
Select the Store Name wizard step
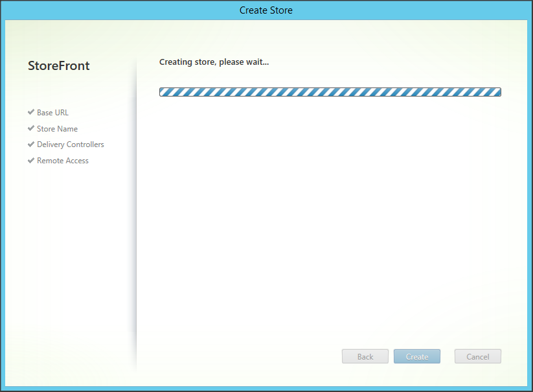tap(57, 129)
